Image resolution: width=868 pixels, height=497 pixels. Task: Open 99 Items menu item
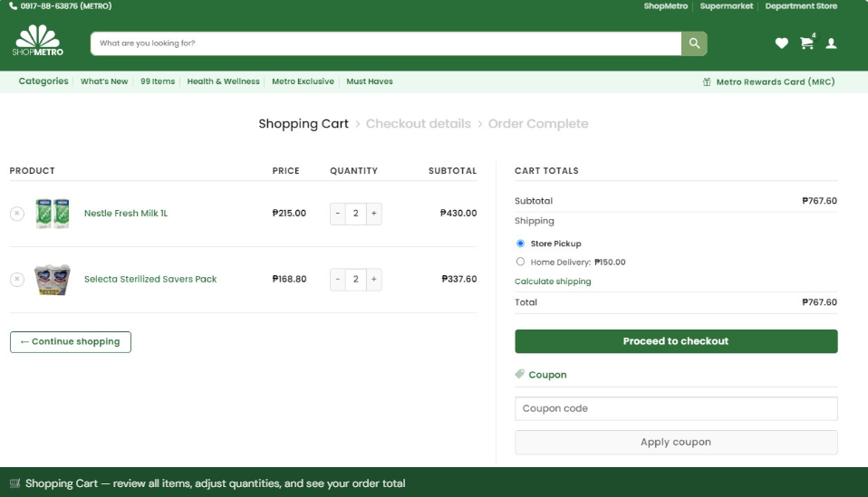pyautogui.click(x=158, y=81)
